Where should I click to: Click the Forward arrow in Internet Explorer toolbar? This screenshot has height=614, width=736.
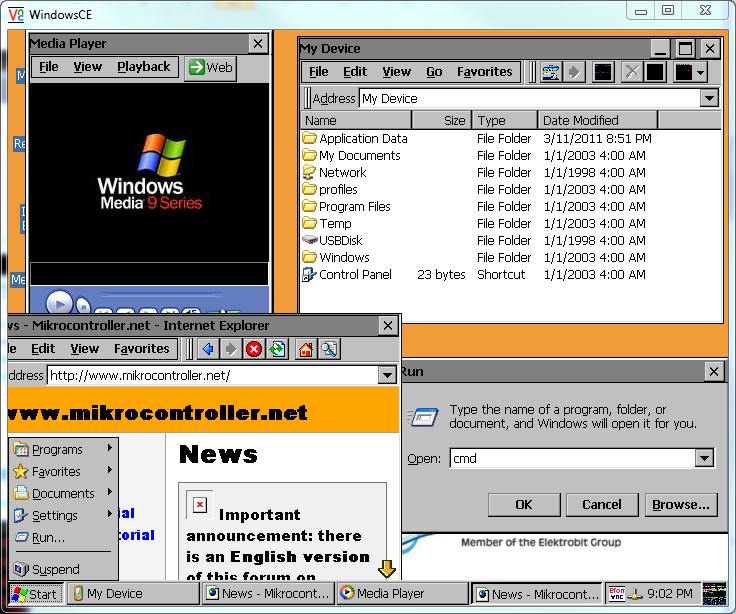click(230, 349)
